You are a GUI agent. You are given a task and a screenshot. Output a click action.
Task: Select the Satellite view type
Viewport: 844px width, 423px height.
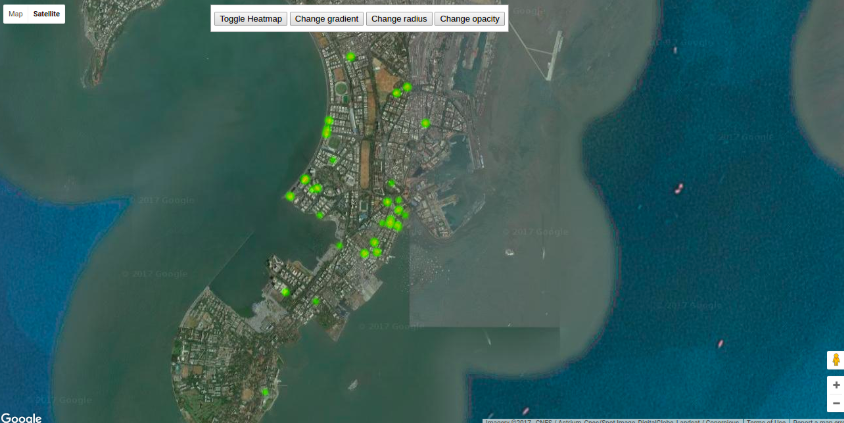[46, 14]
